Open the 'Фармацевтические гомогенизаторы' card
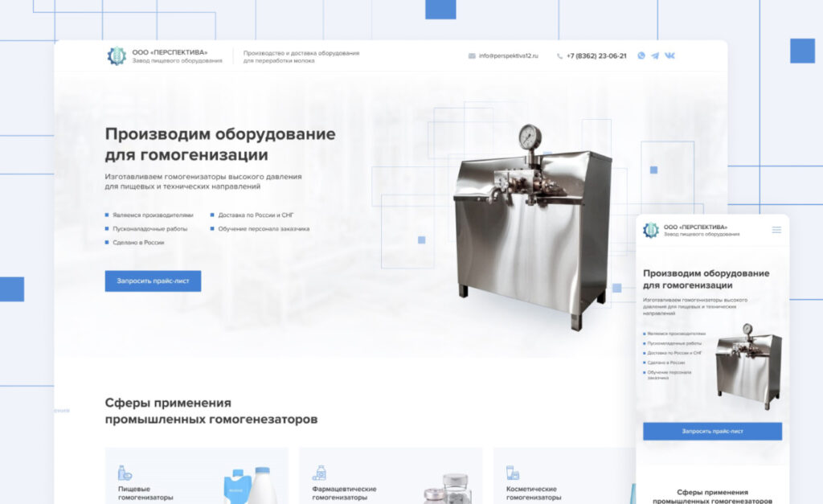The image size is (823, 504). tap(391, 476)
